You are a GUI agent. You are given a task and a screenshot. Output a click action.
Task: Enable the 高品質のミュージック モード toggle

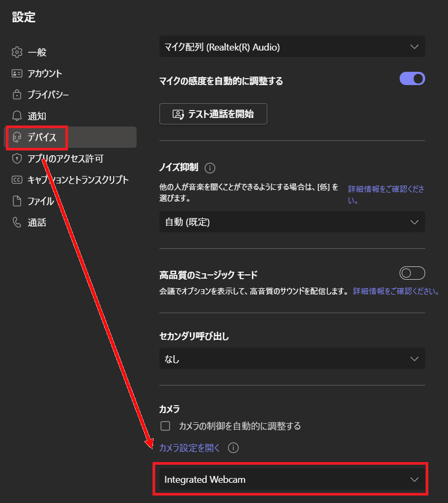(x=412, y=273)
